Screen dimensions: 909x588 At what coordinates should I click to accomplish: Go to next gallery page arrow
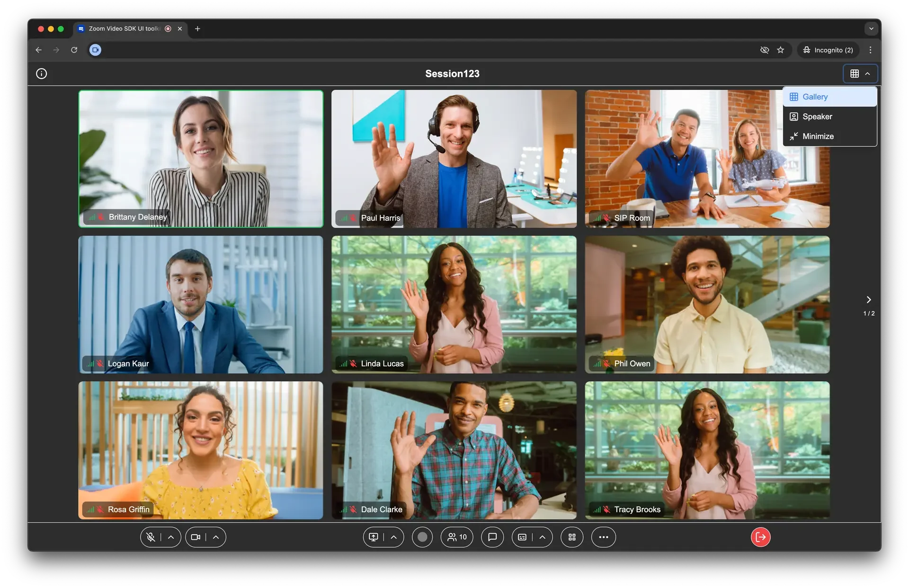coord(868,299)
